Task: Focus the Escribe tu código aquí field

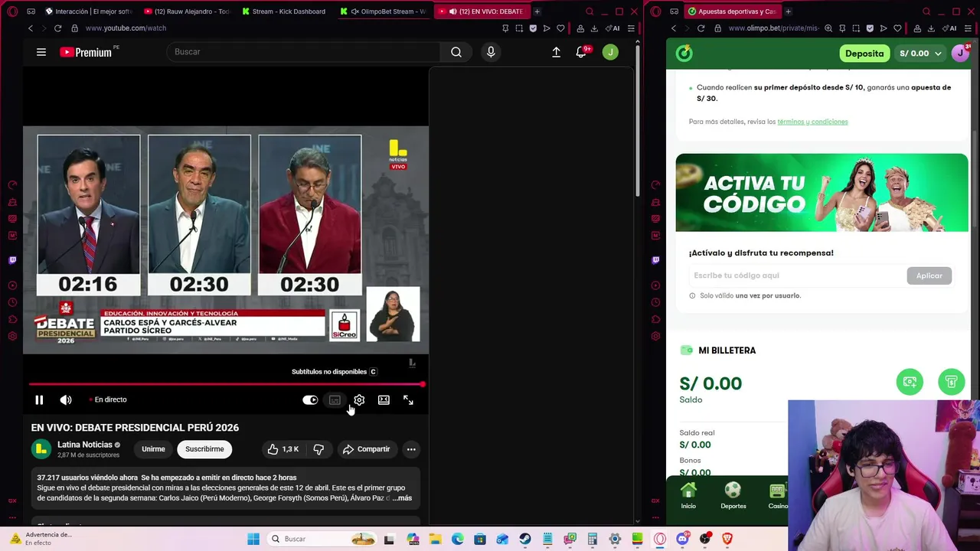Action: (x=796, y=275)
